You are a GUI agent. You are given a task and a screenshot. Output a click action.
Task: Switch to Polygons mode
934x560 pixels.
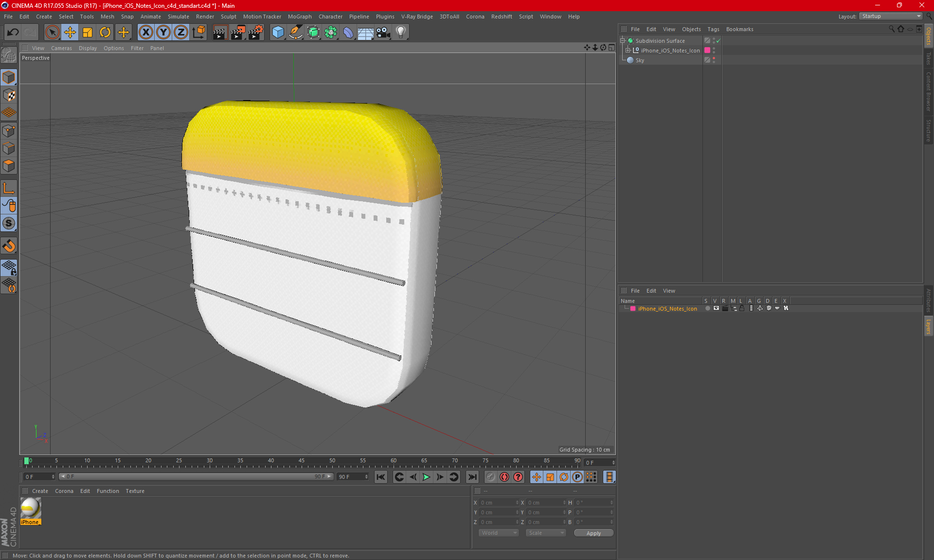coord(9,166)
